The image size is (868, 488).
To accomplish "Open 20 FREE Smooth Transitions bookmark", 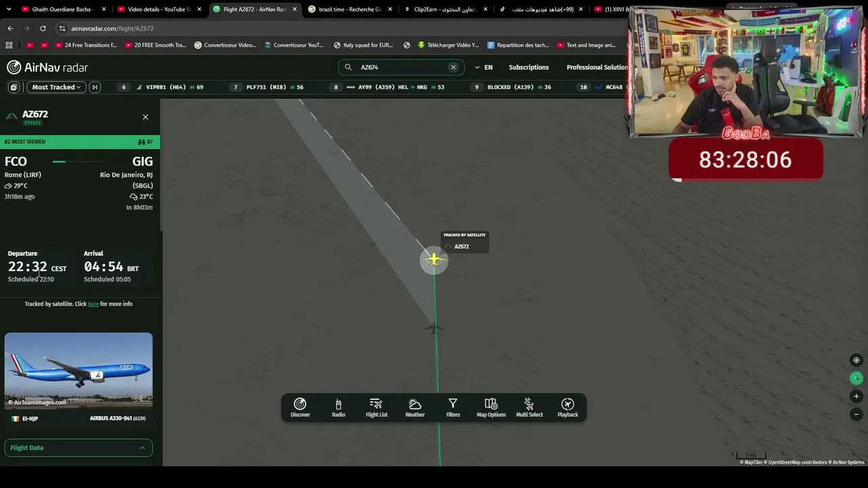I will pos(155,45).
